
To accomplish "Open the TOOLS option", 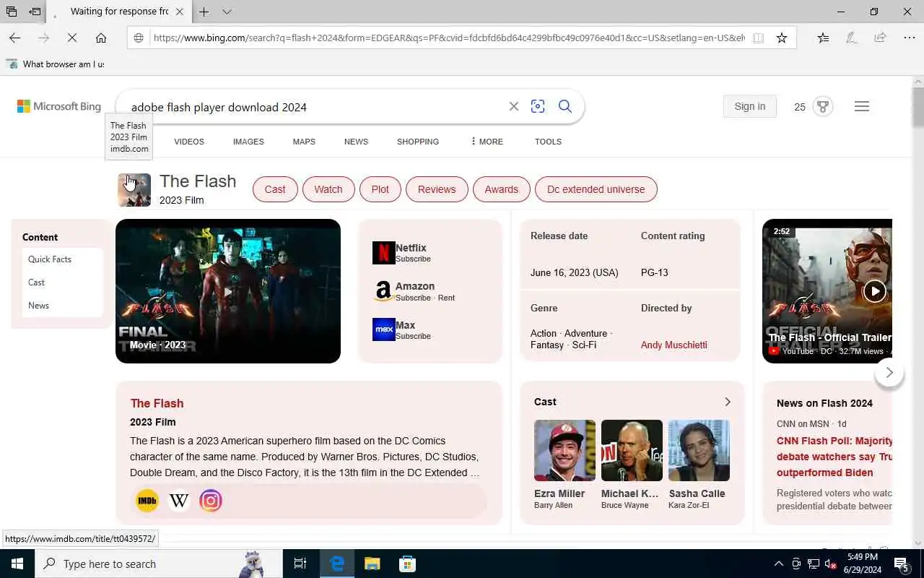I will (x=548, y=142).
